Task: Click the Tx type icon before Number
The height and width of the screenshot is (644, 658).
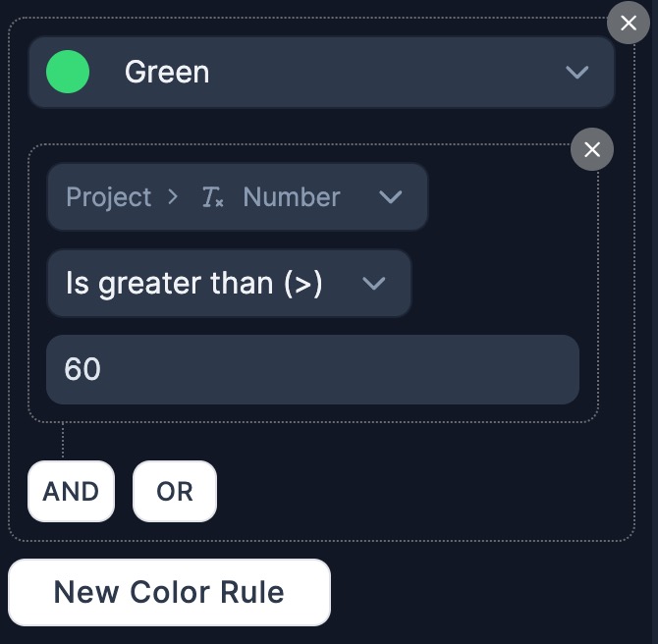Action: click(x=212, y=197)
